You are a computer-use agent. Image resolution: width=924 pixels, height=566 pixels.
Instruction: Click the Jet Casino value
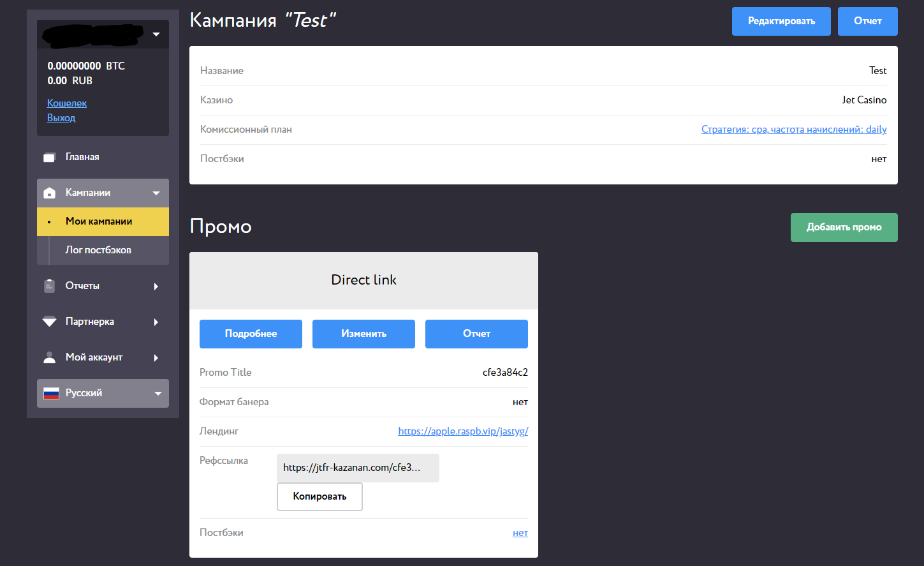coord(864,100)
